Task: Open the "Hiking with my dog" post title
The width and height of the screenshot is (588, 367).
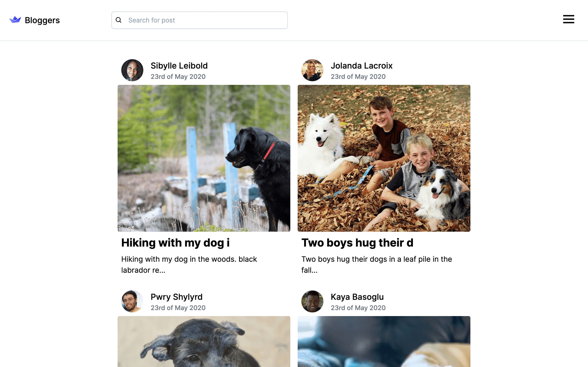Action: click(x=175, y=243)
